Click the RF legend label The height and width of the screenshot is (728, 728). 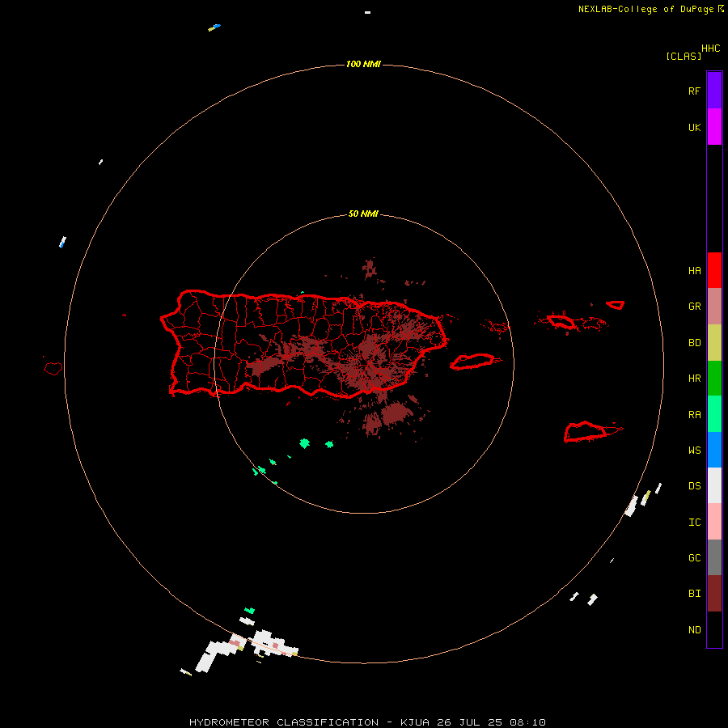694,91
